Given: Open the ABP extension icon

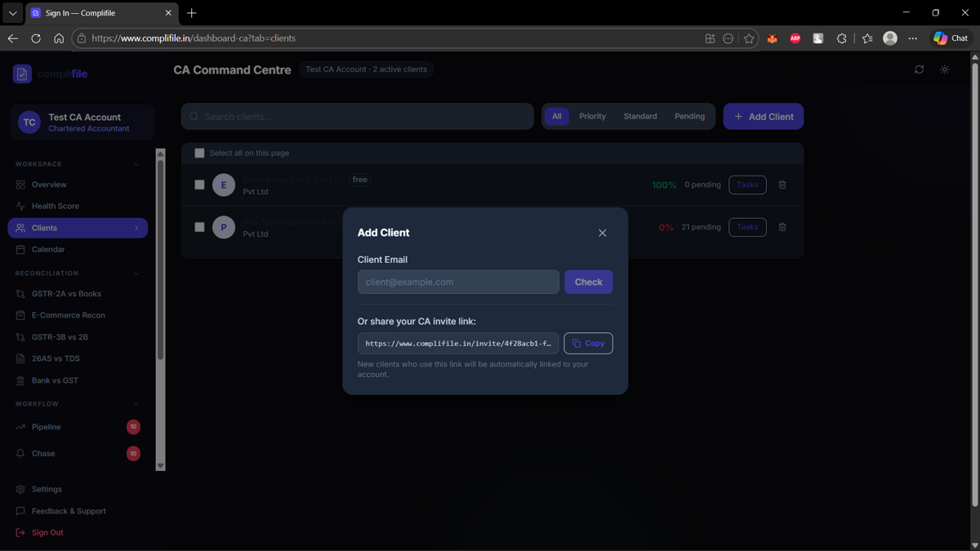Looking at the screenshot, I should coord(795,38).
